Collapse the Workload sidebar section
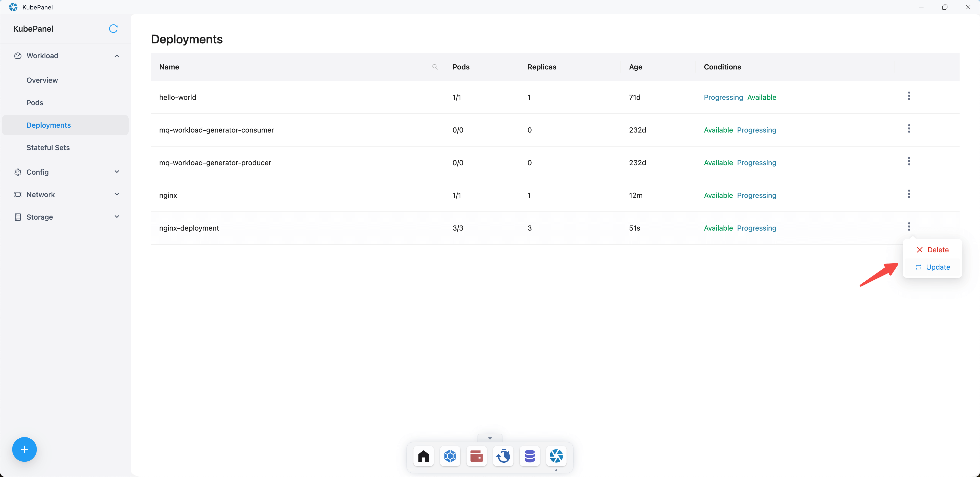980x477 pixels. click(117, 56)
